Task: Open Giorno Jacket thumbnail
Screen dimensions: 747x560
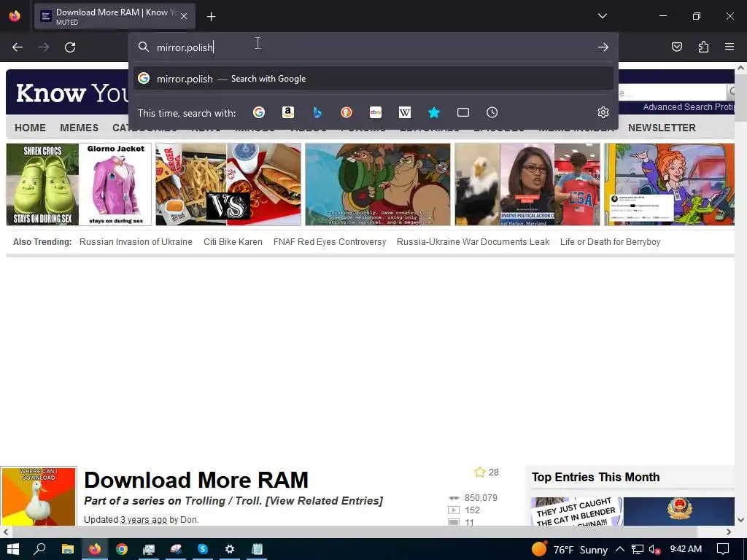Action: point(116,184)
